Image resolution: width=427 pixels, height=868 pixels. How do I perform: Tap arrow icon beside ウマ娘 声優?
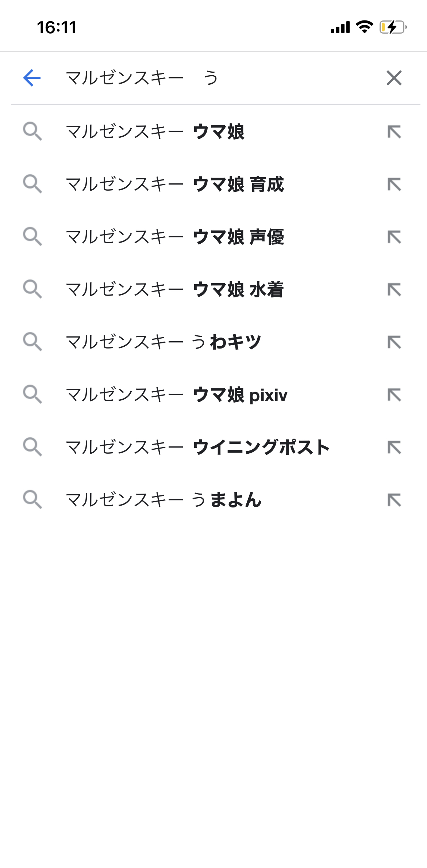pos(394,237)
